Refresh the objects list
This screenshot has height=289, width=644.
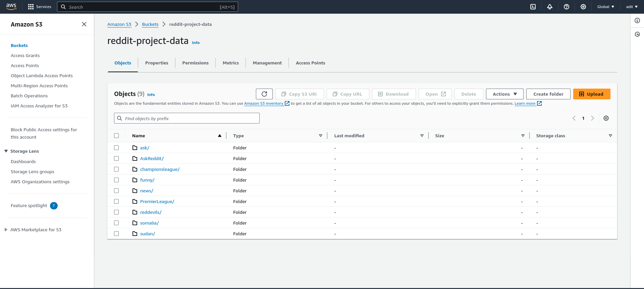click(264, 94)
